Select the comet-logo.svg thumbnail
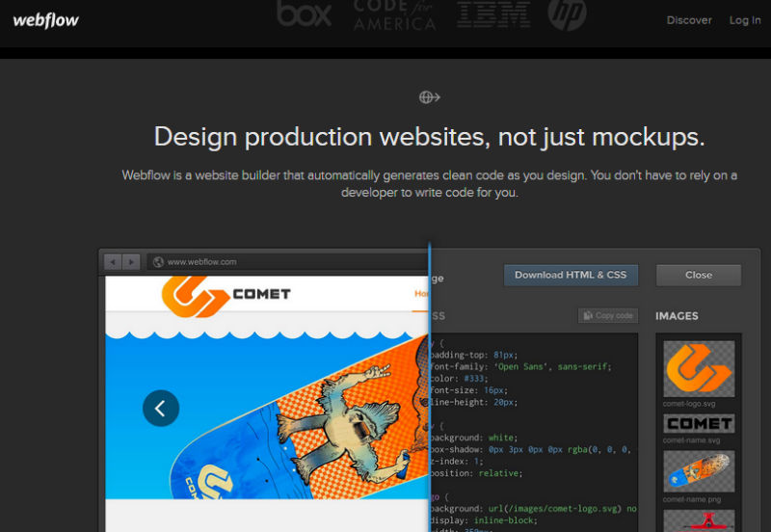771x532 pixels. pyautogui.click(x=699, y=369)
